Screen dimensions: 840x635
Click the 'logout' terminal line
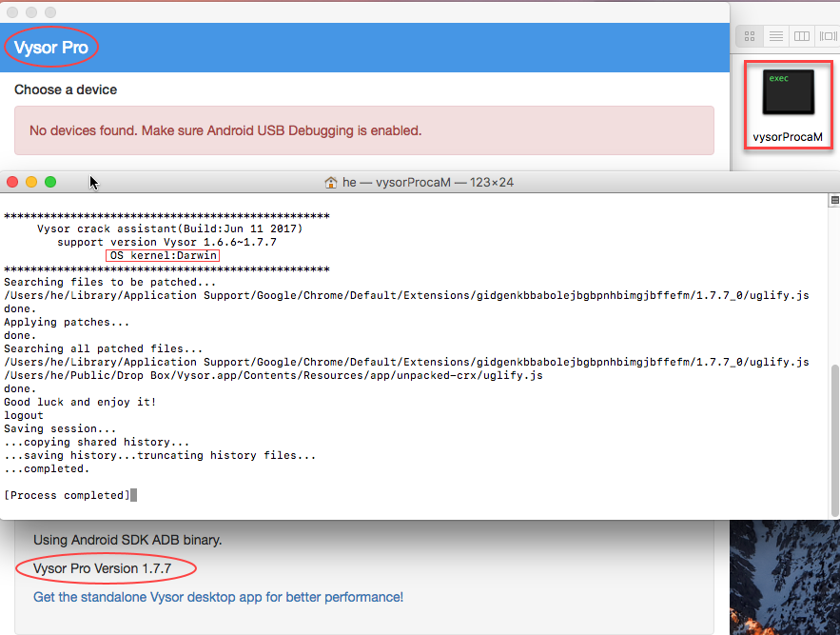pos(24,415)
